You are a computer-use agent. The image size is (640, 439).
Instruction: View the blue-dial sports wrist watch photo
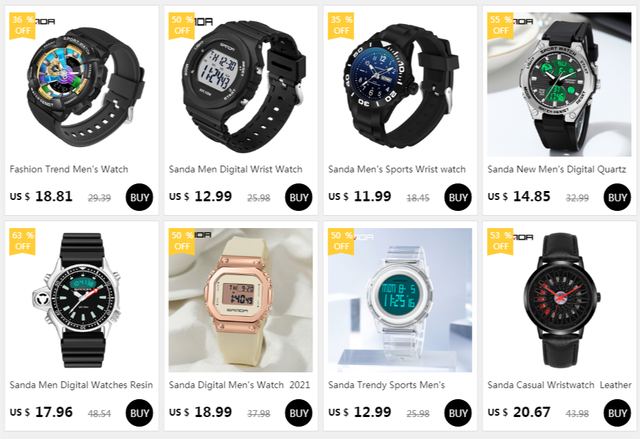pyautogui.click(x=400, y=84)
